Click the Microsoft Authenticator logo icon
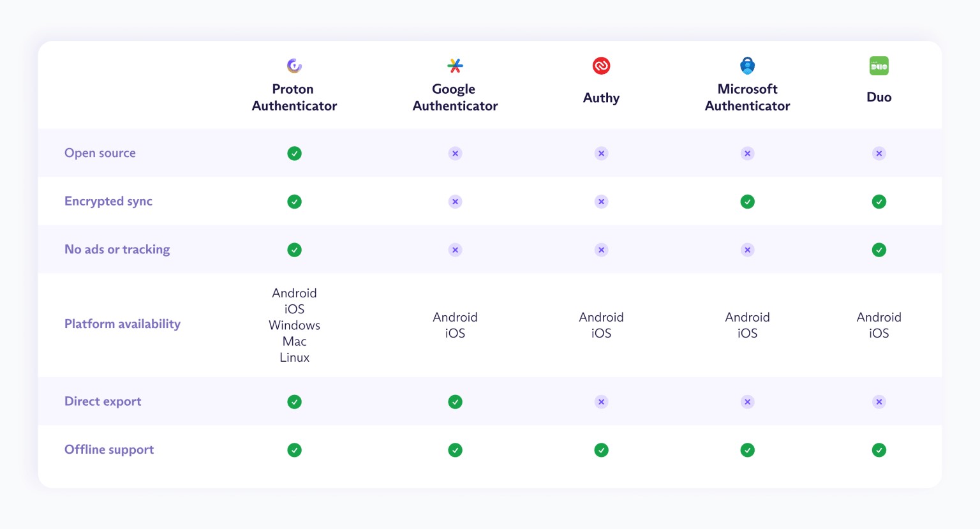Image resolution: width=980 pixels, height=529 pixels. tap(747, 65)
